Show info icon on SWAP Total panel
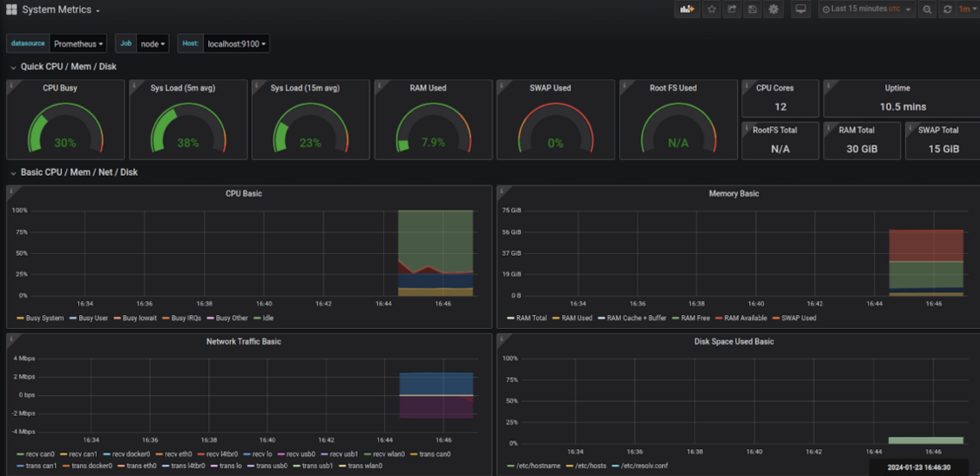This screenshot has width=980, height=476. (909, 127)
